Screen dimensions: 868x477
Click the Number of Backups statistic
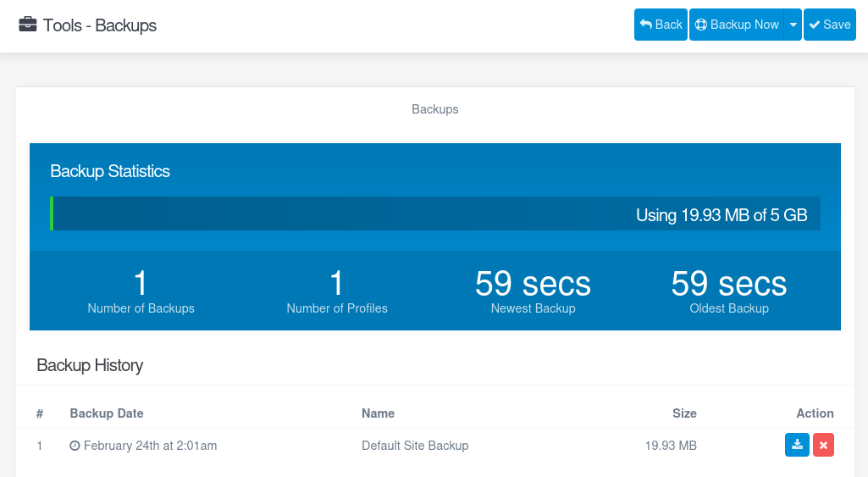click(141, 291)
